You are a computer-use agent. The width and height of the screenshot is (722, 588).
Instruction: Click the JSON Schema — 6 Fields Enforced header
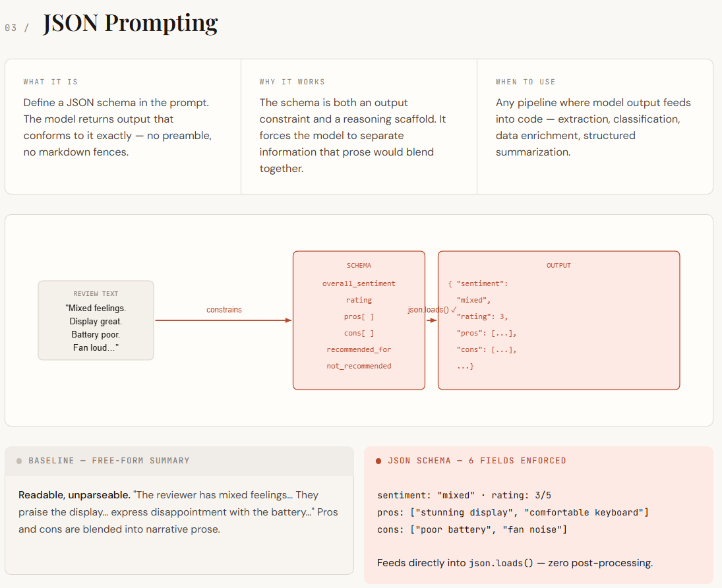[477, 461]
